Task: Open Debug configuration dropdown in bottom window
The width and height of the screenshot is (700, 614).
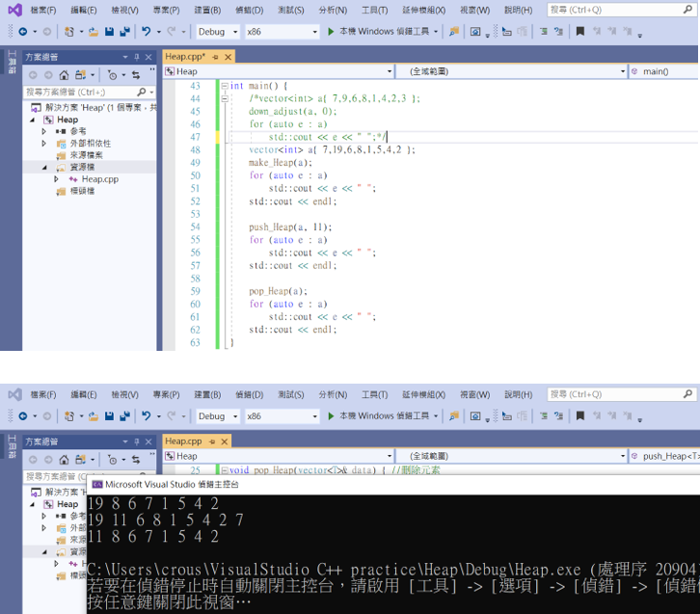Action: (218, 416)
